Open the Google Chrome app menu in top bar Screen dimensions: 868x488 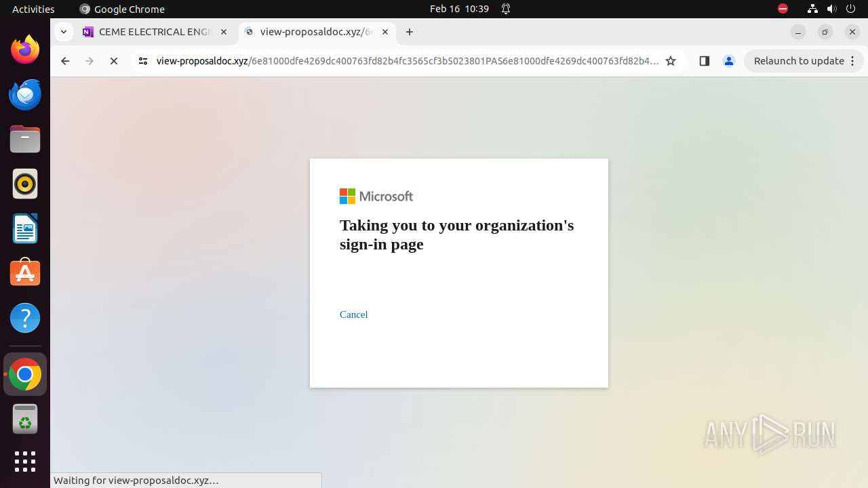click(x=122, y=9)
